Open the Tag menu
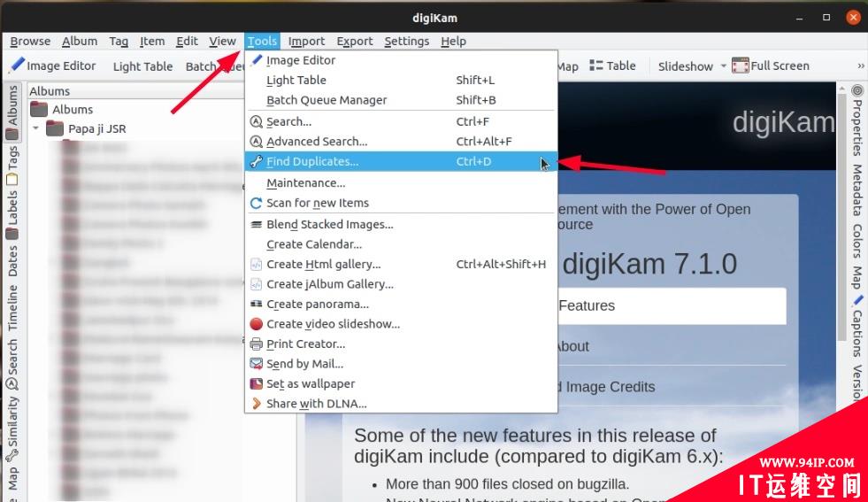 [119, 41]
